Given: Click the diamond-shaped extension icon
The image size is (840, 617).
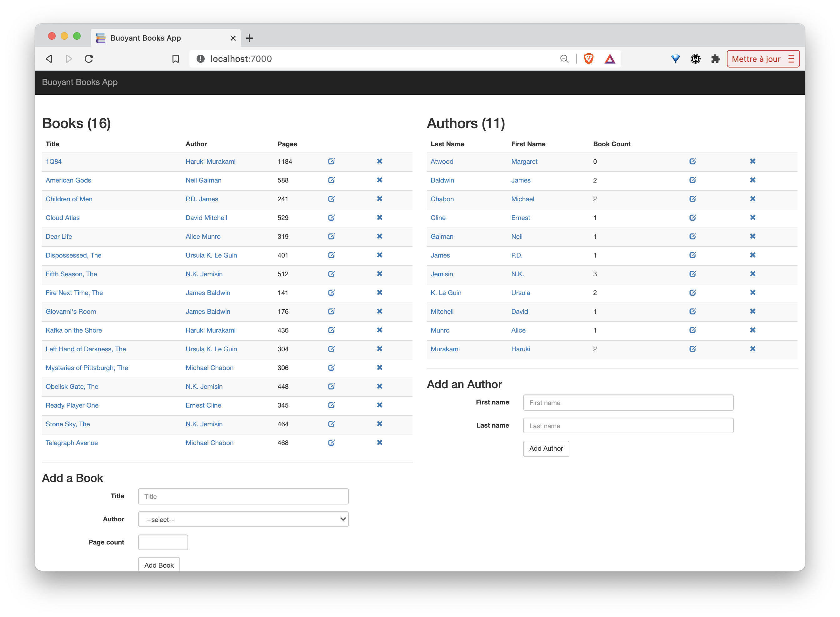Looking at the screenshot, I should [x=675, y=59].
